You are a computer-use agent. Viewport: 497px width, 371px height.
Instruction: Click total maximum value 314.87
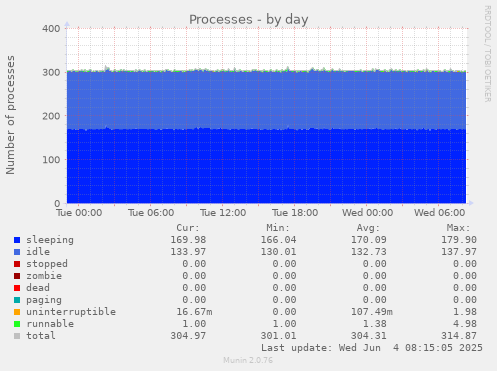coord(459,336)
